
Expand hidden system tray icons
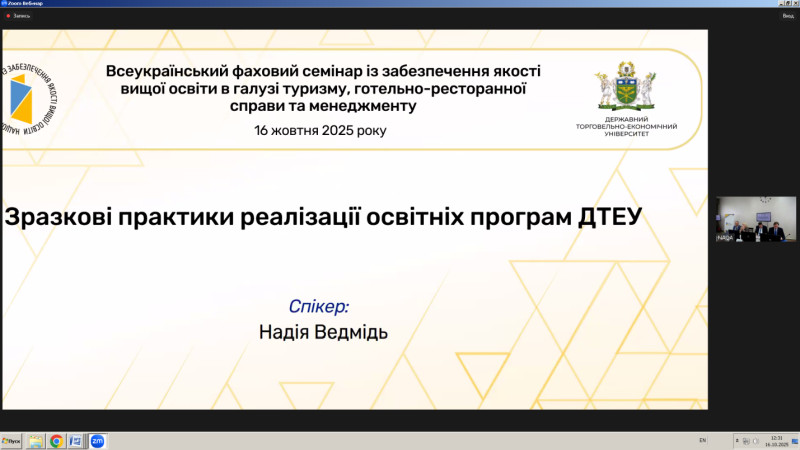[737, 440]
